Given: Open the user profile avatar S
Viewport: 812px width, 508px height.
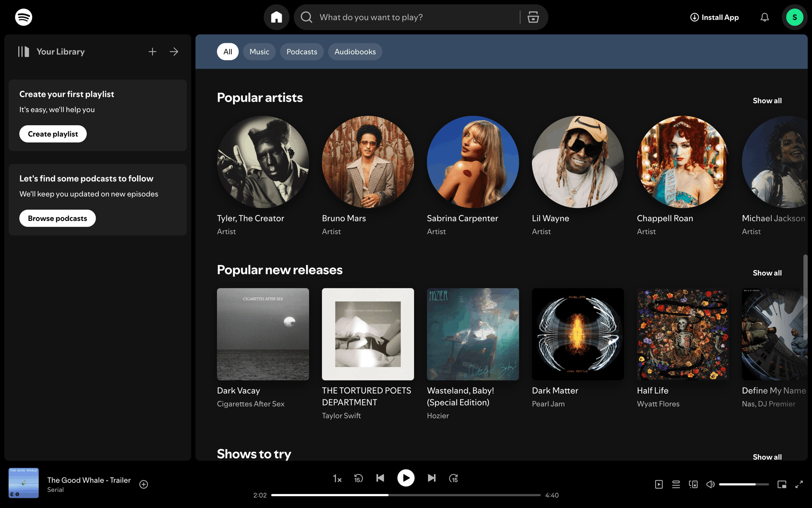Looking at the screenshot, I should point(795,17).
